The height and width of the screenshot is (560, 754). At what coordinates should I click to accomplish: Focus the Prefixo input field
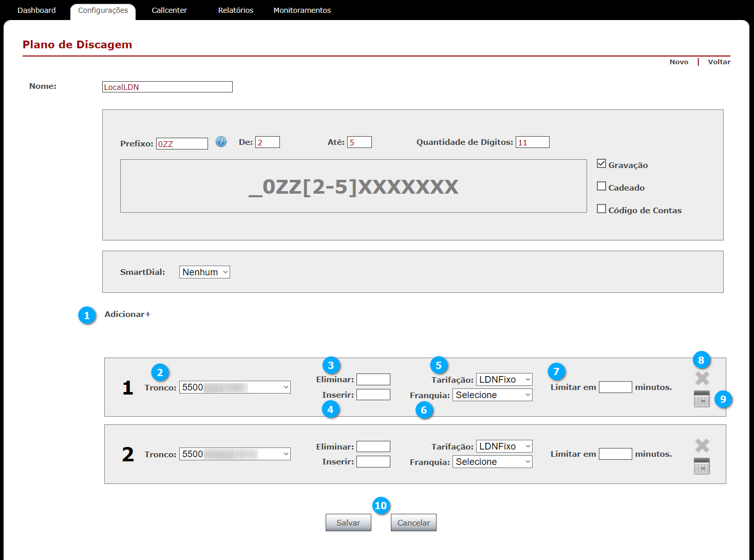point(182,143)
